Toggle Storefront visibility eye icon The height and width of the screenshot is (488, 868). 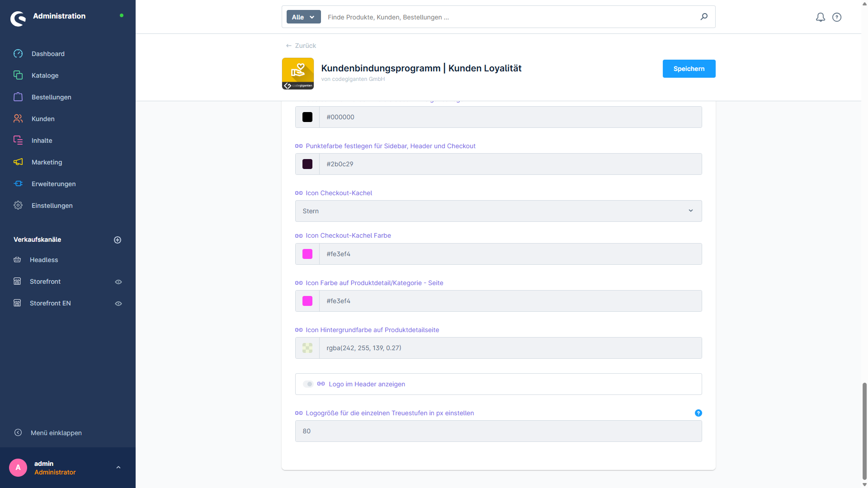118,282
